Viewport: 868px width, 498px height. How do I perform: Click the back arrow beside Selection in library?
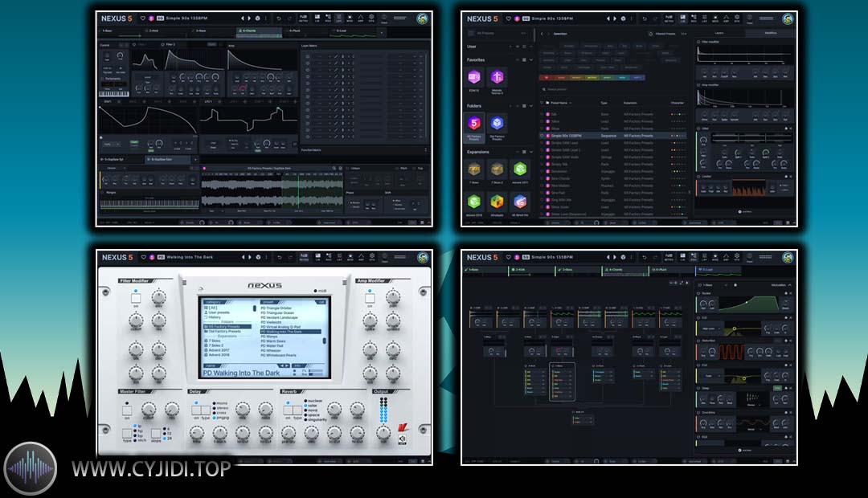coord(542,34)
